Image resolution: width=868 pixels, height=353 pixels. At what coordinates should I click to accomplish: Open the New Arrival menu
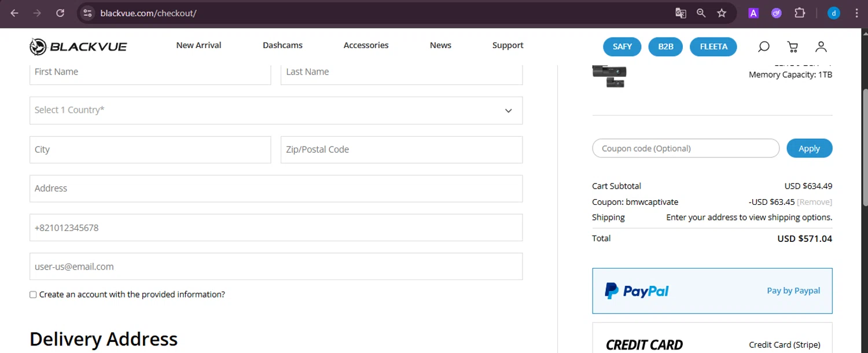(x=198, y=45)
